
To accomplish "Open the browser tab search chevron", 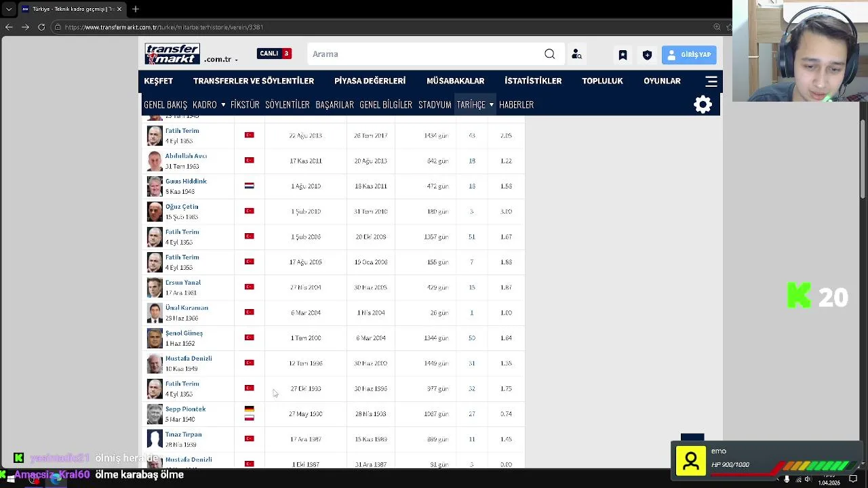I will coord(9,9).
